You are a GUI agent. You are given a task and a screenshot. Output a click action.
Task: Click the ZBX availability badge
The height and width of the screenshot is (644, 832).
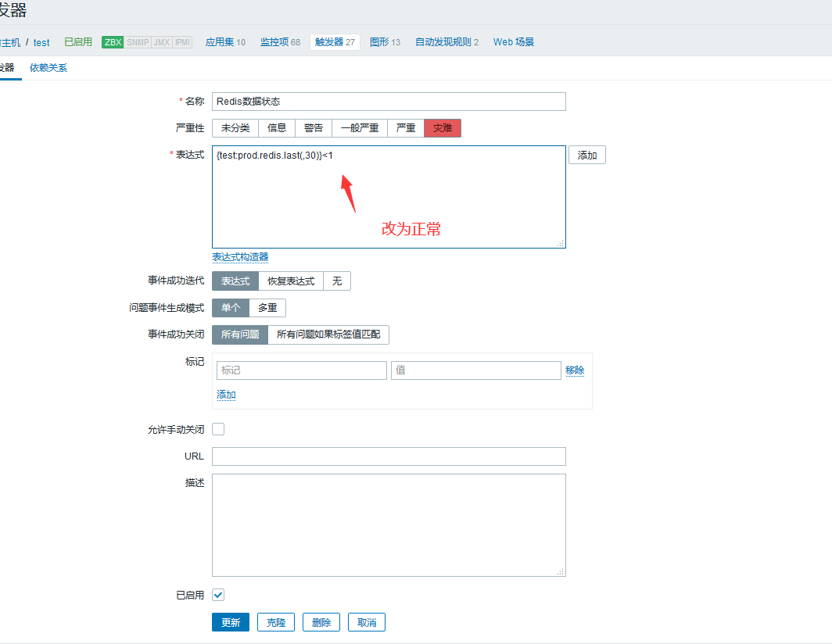click(113, 42)
